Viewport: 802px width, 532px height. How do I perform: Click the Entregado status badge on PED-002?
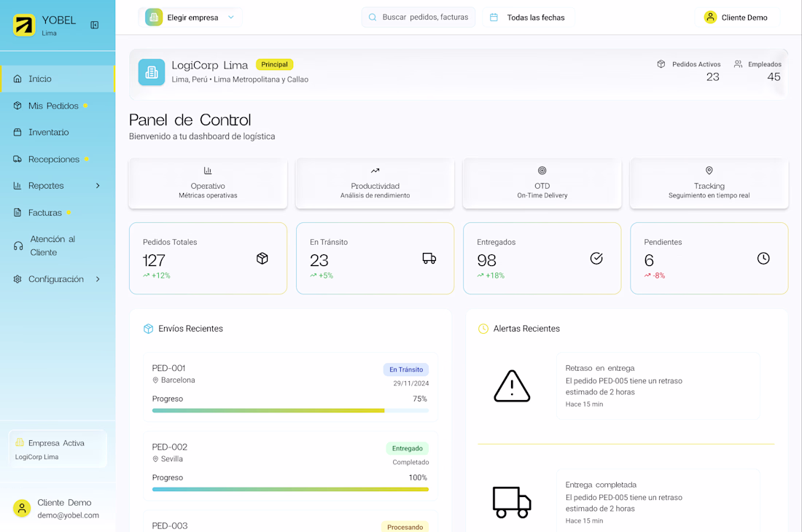click(x=407, y=448)
